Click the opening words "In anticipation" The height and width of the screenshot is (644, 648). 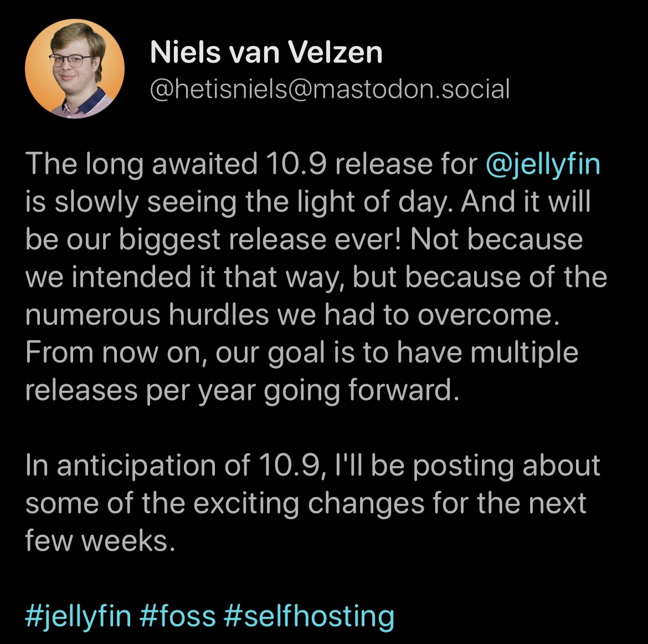point(121,466)
